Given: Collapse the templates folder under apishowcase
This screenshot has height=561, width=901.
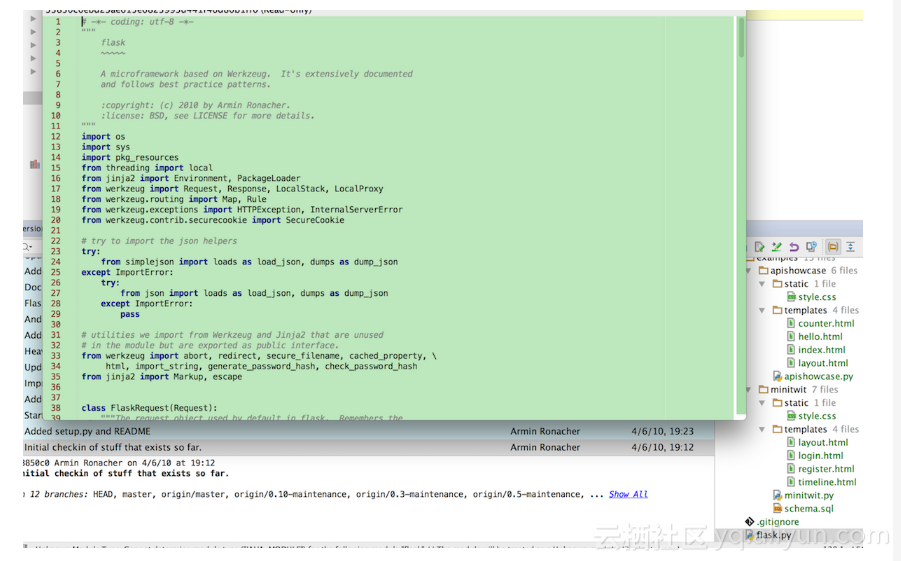Looking at the screenshot, I should tap(762, 310).
